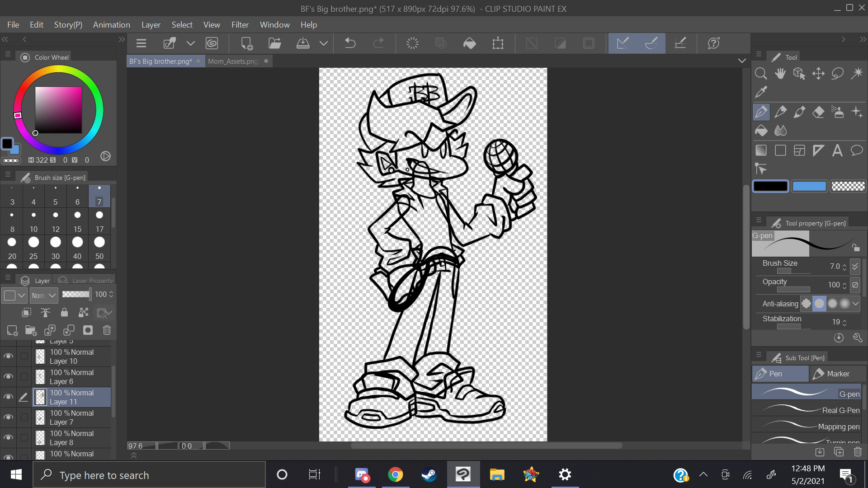Select the Zoom magnifier tool
The image size is (868, 488).
[761, 73]
